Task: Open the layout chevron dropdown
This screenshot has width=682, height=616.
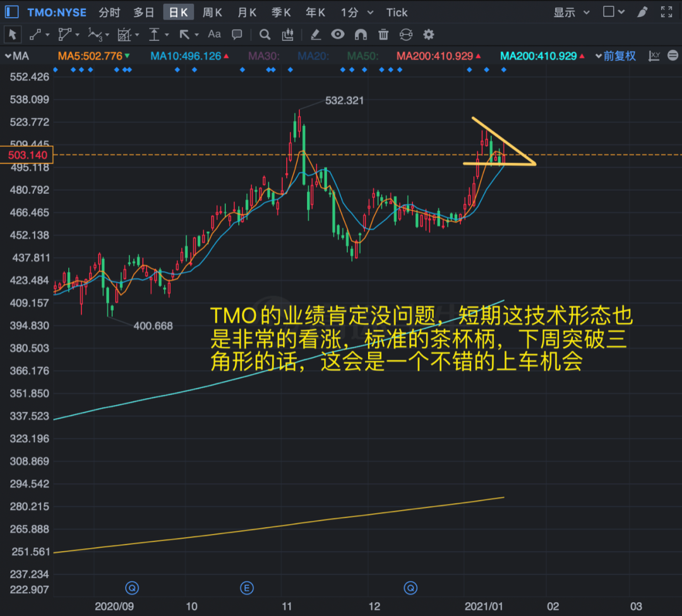Action: [621, 12]
